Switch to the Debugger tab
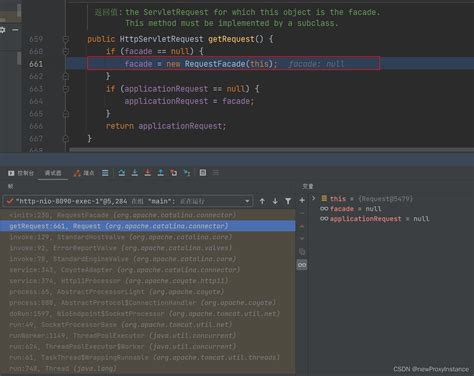474x376 pixels. [53, 173]
